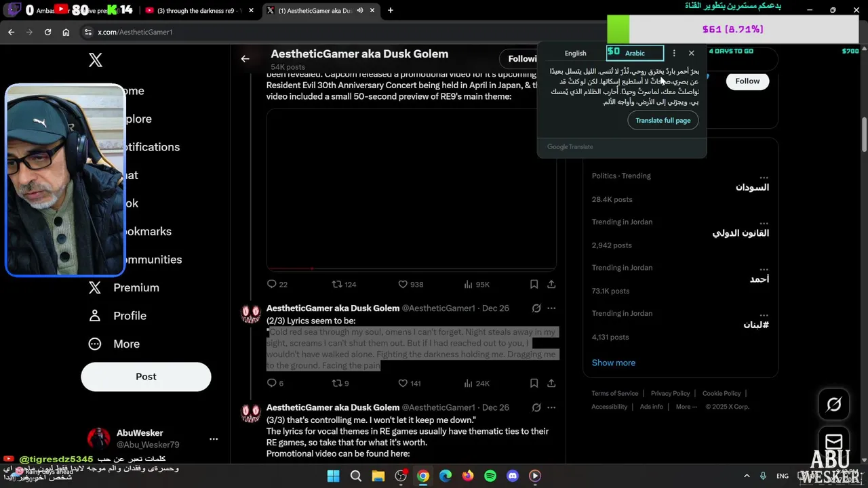Open Spotify from the taskbar
This screenshot has height=488, width=868.
coord(490,476)
